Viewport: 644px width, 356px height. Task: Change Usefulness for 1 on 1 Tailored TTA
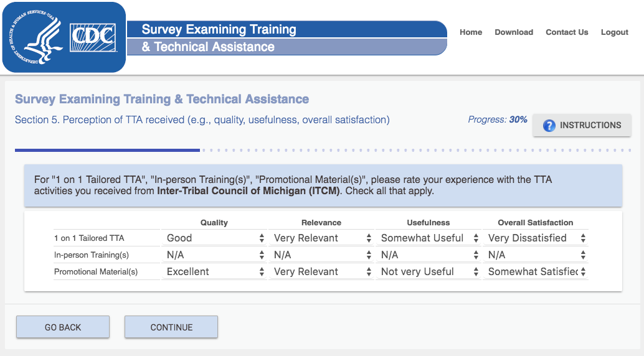pos(430,238)
